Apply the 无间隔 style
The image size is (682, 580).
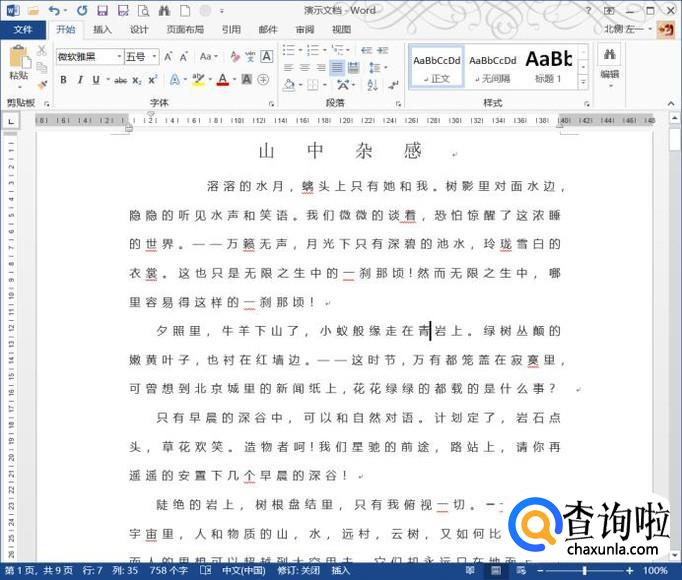pos(492,66)
